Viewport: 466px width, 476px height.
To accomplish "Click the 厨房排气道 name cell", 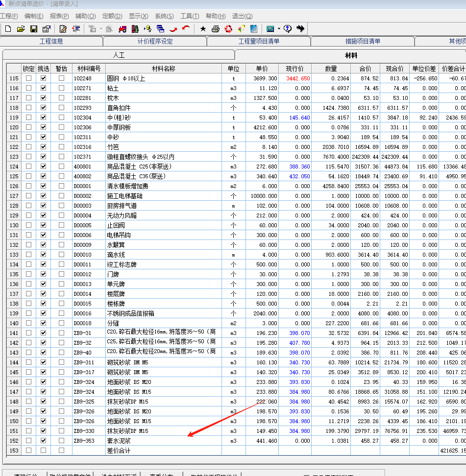I will [x=164, y=206].
